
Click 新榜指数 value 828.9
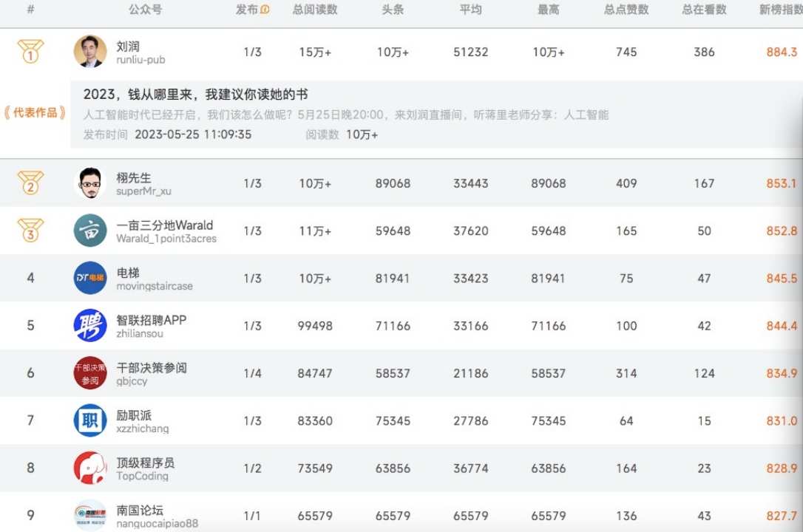point(782,468)
